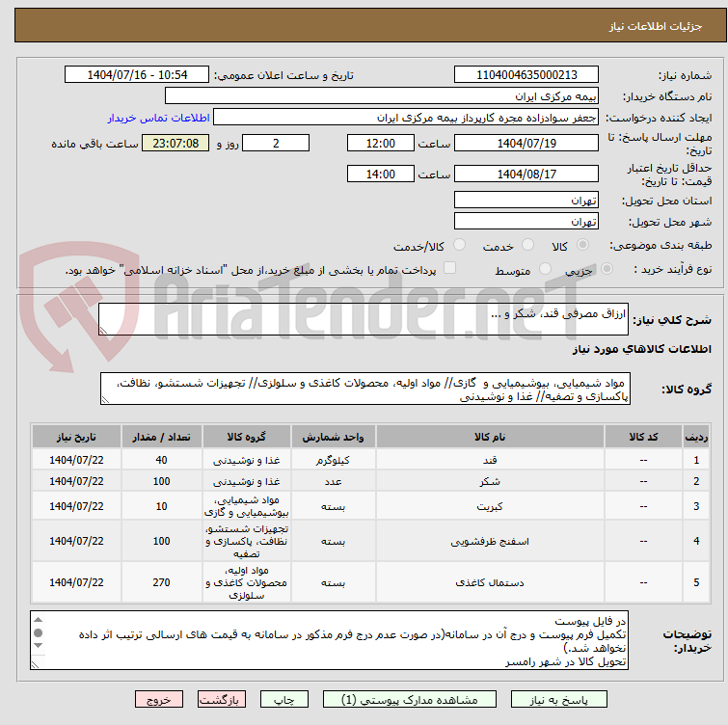Click the گروه کالا column header
This screenshot has height=725, width=728.
[246, 437]
